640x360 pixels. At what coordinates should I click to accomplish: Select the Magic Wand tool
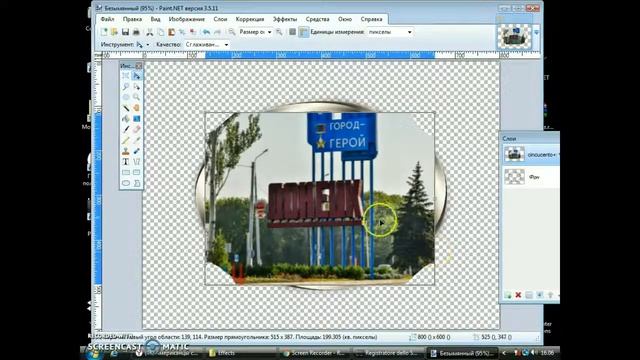click(126, 108)
